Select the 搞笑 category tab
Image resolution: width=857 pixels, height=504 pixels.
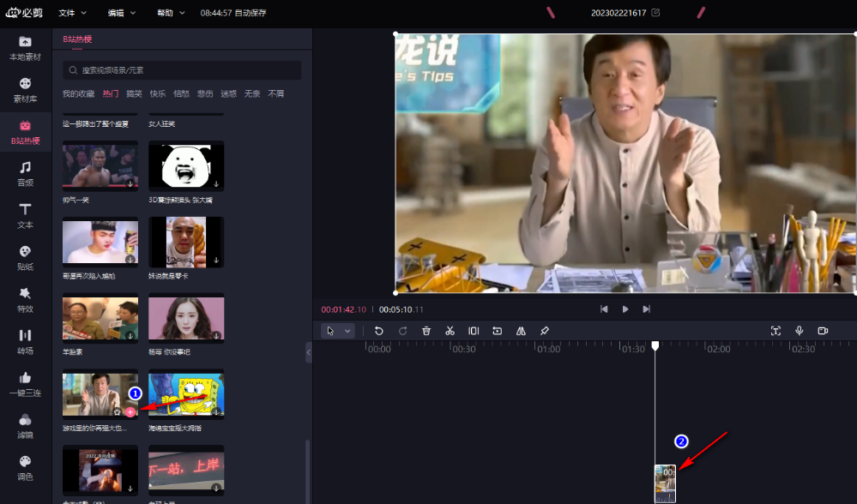[x=134, y=93]
